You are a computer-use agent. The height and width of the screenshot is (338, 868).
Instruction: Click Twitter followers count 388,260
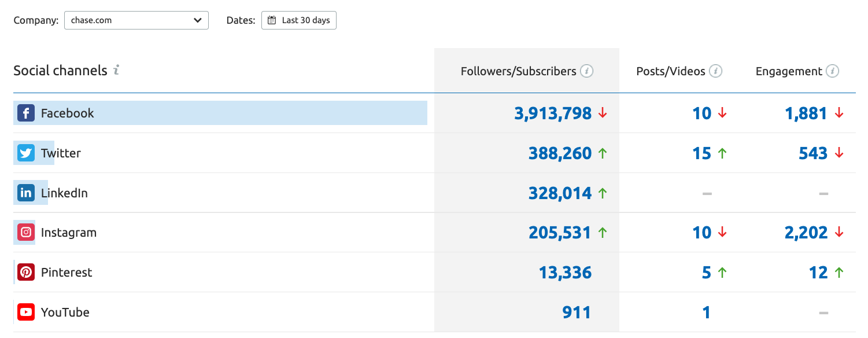(x=560, y=153)
